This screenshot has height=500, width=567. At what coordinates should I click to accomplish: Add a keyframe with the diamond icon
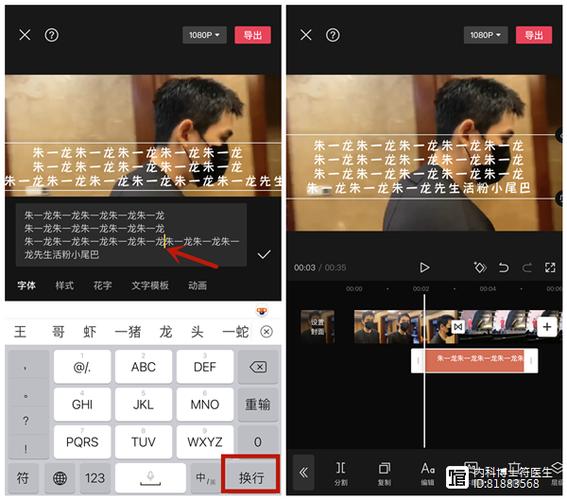pyautogui.click(x=480, y=268)
